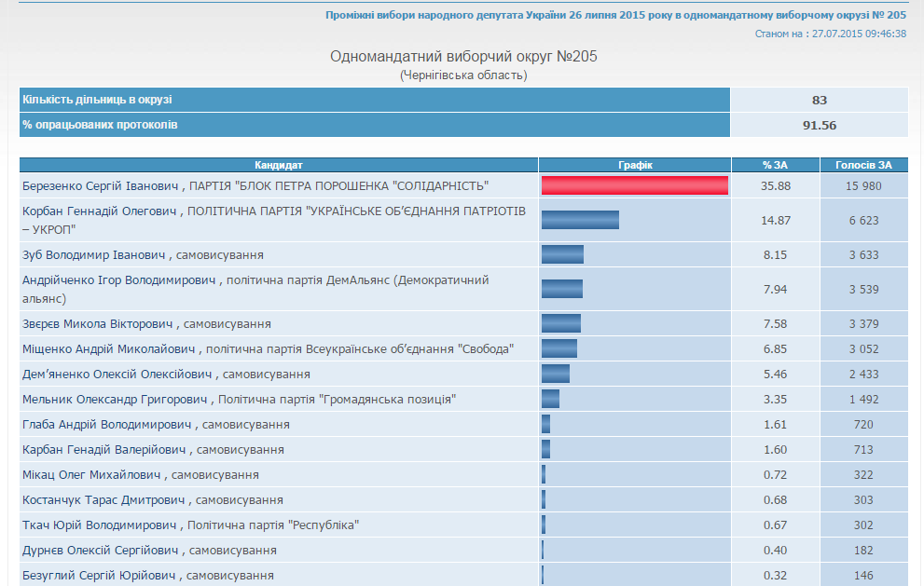Click the "Кандидат" column header
The height and width of the screenshot is (586, 924).
pyautogui.click(x=279, y=165)
